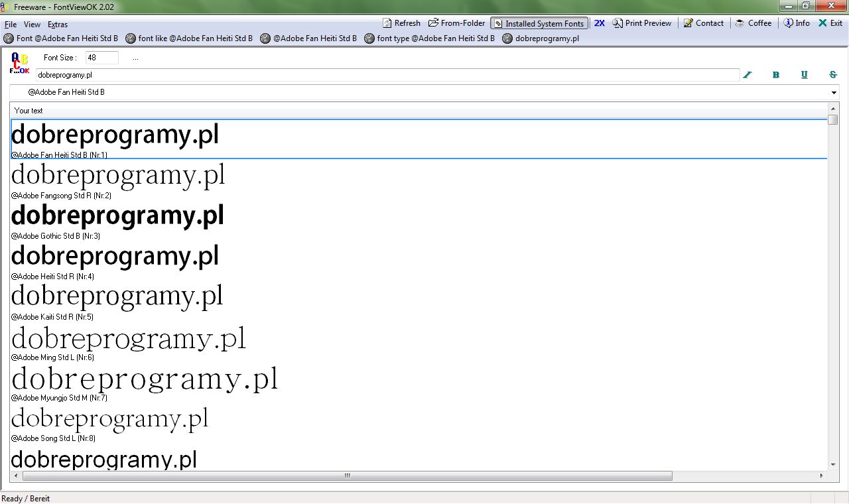The width and height of the screenshot is (849, 504).
Task: Open Print Preview
Action: 642,23
